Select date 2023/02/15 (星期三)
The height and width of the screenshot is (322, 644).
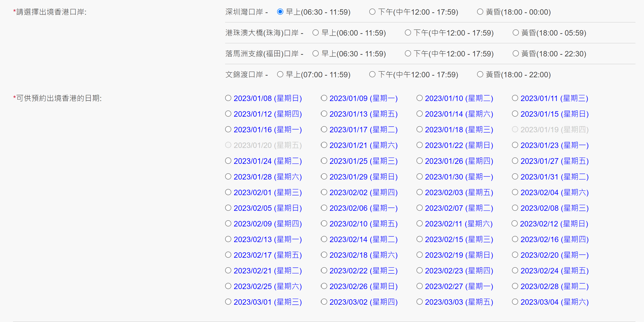pyautogui.click(x=419, y=239)
